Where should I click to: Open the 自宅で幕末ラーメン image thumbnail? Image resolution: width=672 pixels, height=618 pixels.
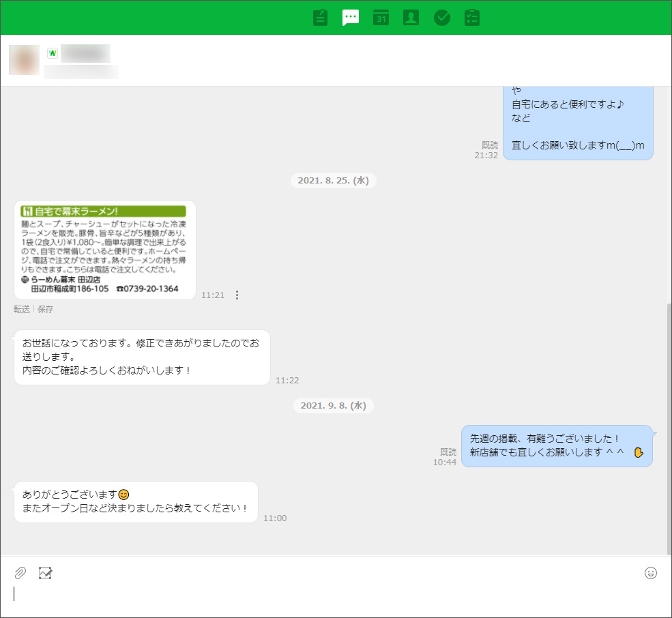point(104,250)
